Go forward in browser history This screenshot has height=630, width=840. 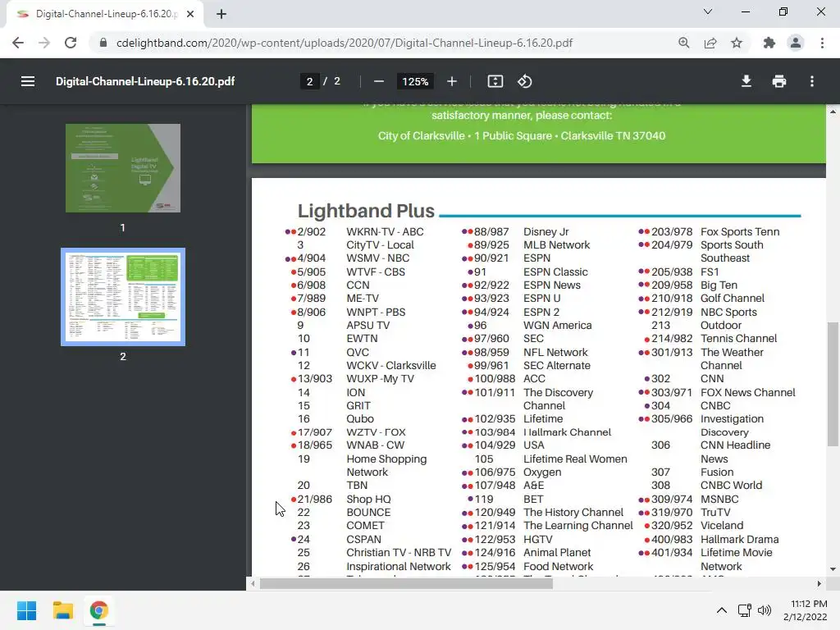44,43
